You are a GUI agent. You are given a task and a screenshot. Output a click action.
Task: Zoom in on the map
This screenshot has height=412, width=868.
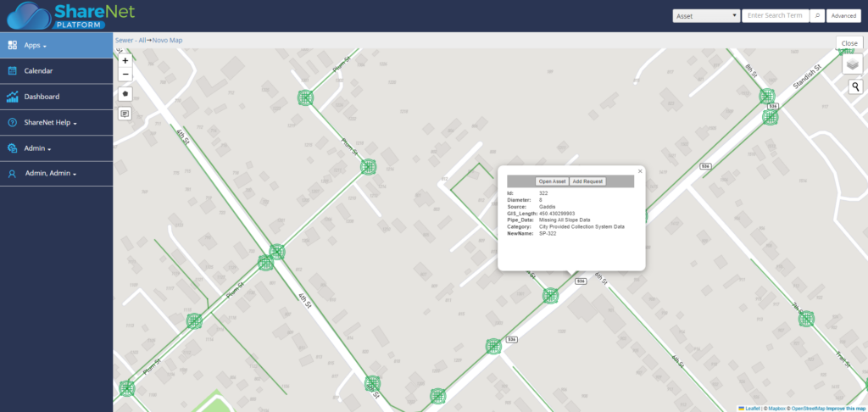tap(125, 60)
